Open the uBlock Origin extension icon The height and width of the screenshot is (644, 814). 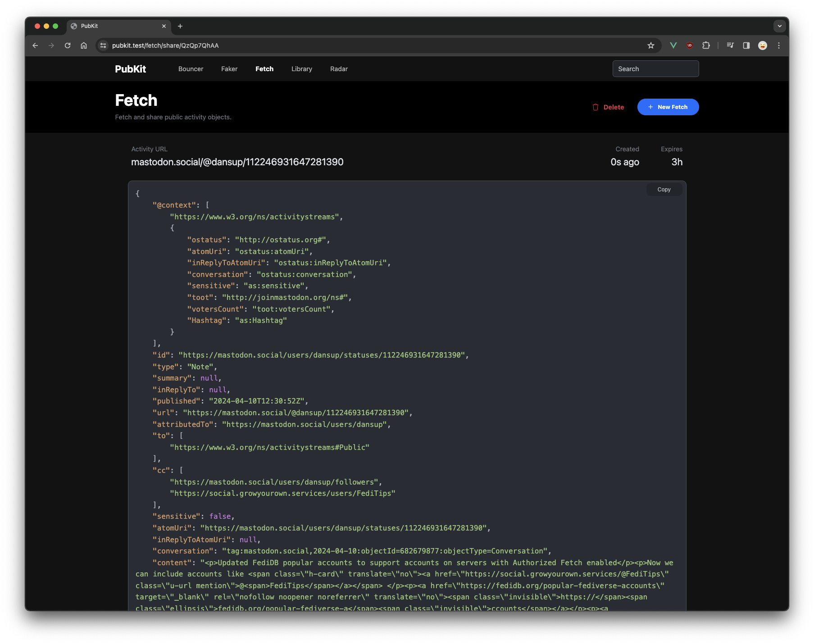pyautogui.click(x=690, y=45)
